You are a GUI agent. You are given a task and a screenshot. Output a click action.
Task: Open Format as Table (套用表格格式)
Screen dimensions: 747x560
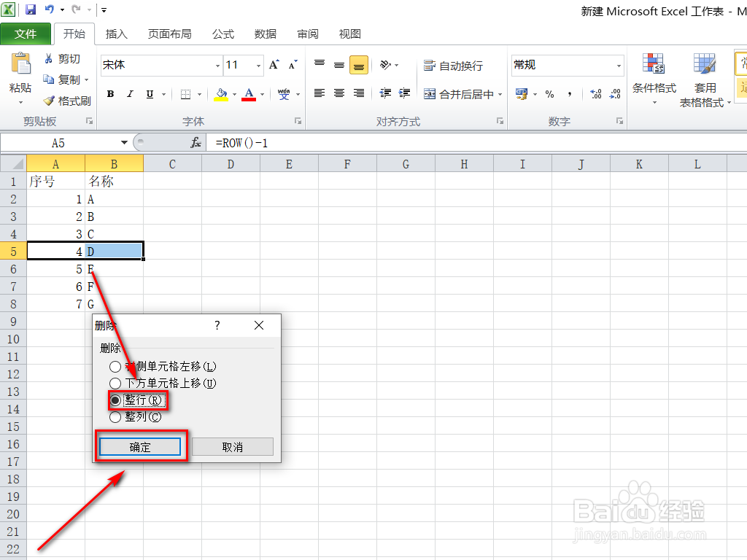click(x=705, y=80)
